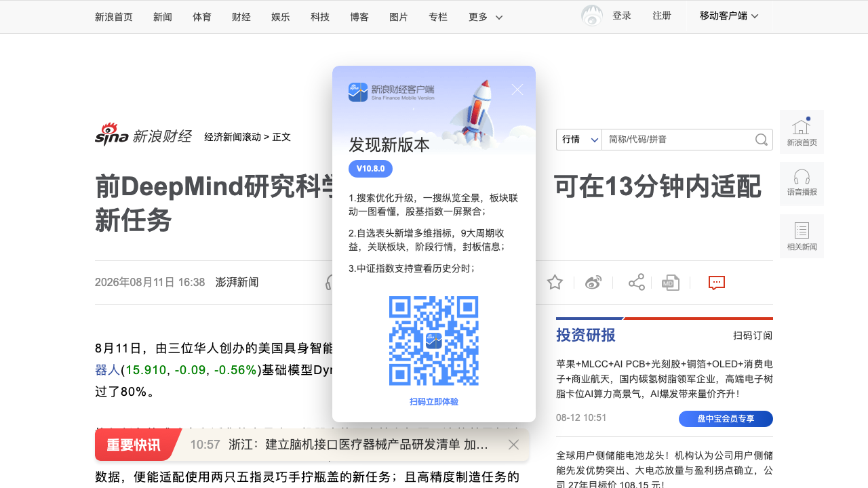The image size is (868, 488).
Task: Click the user avatar icon
Action: [592, 16]
